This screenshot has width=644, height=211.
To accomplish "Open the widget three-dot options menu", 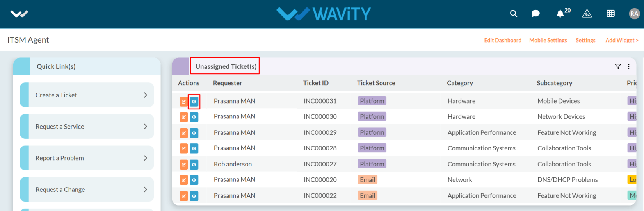I will (x=628, y=66).
